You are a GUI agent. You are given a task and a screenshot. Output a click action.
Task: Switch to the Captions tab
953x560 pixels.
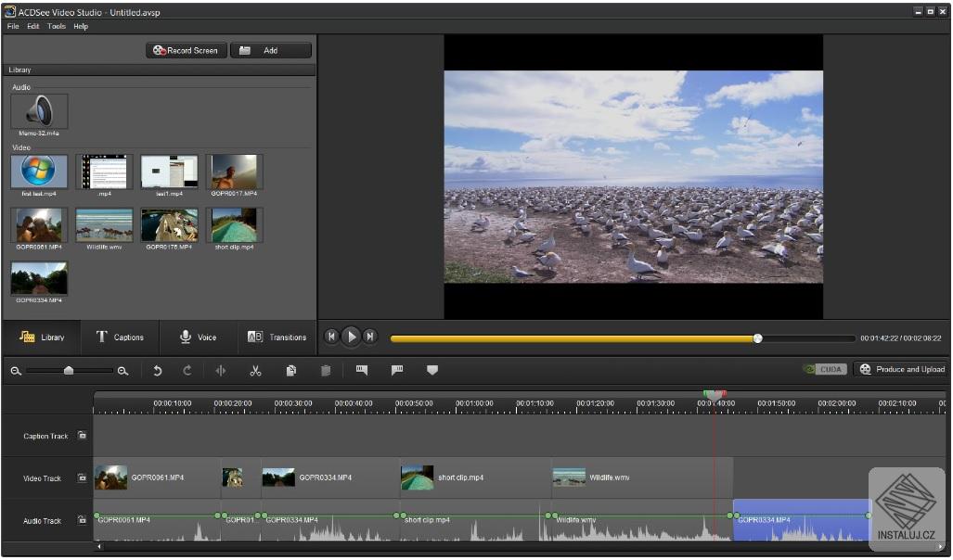click(x=120, y=337)
